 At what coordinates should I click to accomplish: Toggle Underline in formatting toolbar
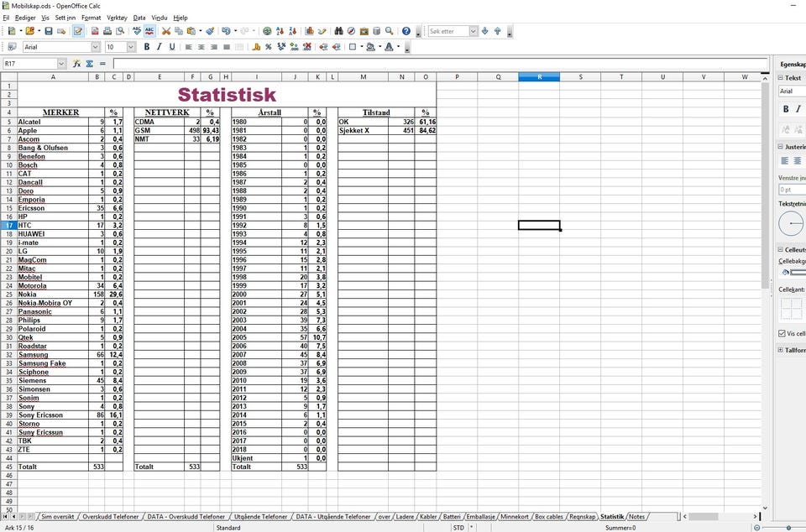click(171, 47)
